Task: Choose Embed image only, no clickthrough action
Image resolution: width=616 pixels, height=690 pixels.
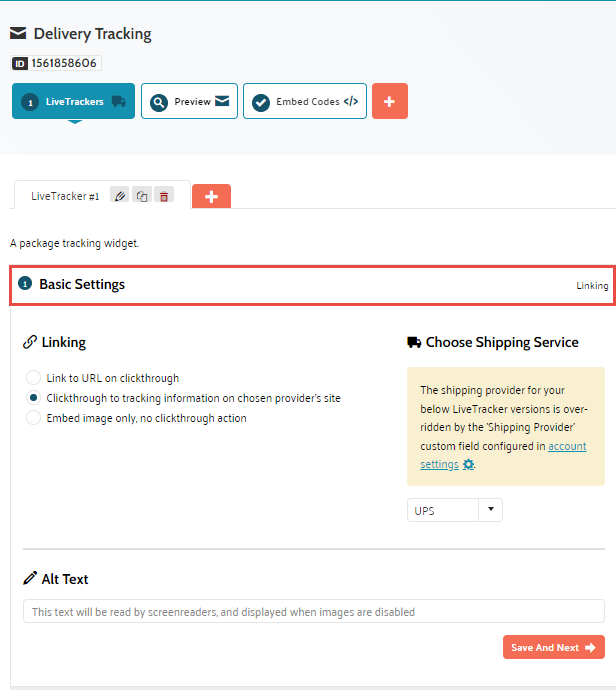Action: 34,418
